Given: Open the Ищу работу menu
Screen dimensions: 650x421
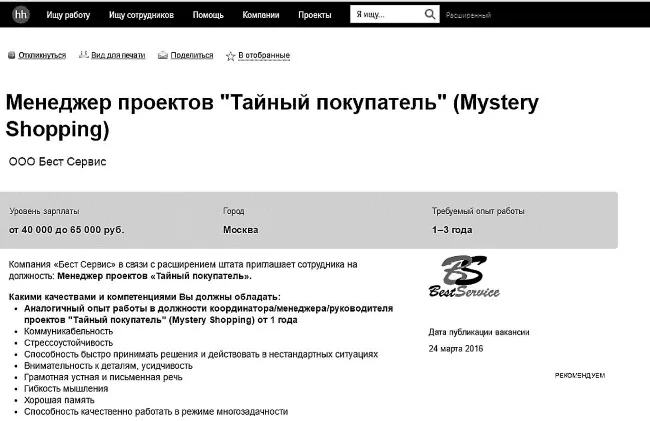Looking at the screenshot, I should 68,15.
